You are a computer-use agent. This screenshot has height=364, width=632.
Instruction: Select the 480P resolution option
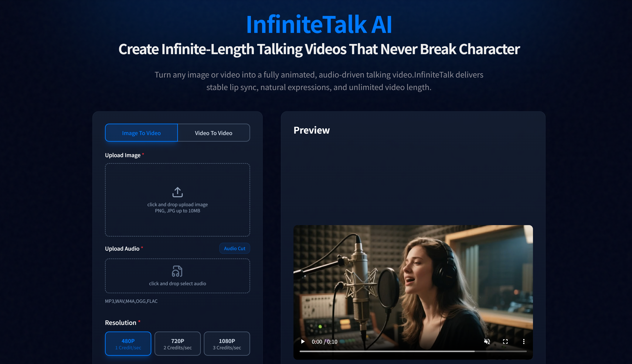[x=128, y=344]
